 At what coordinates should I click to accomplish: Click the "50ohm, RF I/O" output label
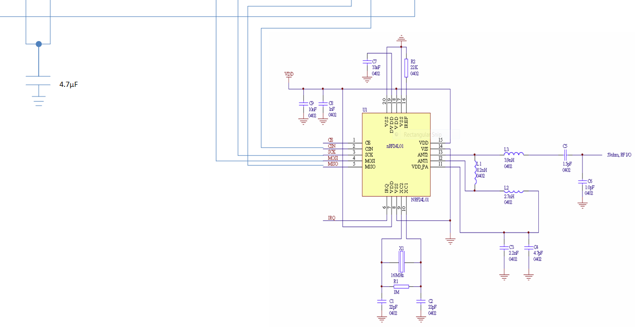(619, 154)
